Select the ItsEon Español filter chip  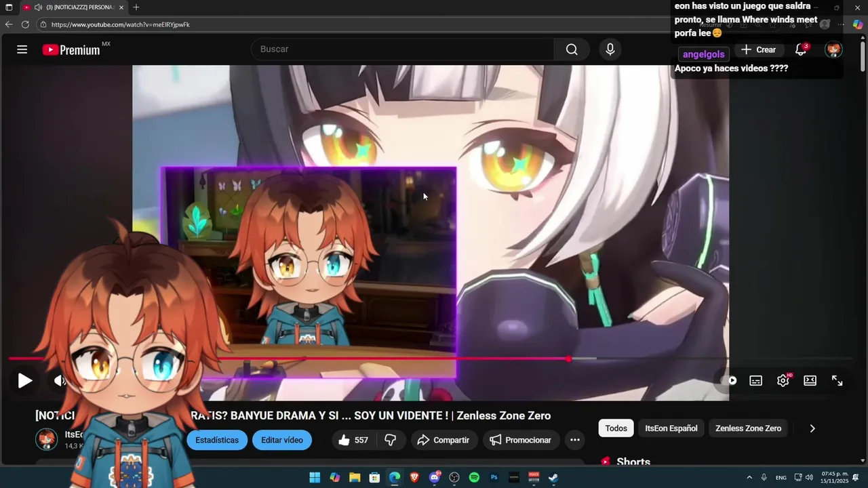671,428
